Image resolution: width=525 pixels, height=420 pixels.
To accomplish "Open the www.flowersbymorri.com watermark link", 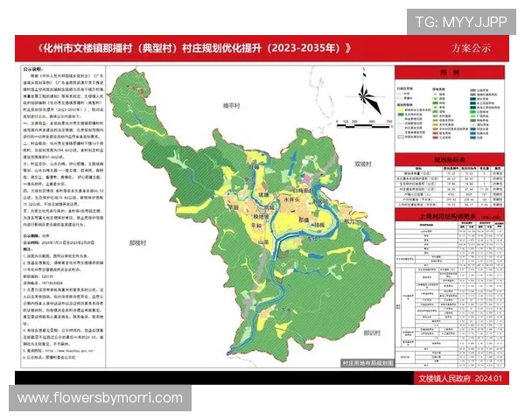I will click(101, 398).
